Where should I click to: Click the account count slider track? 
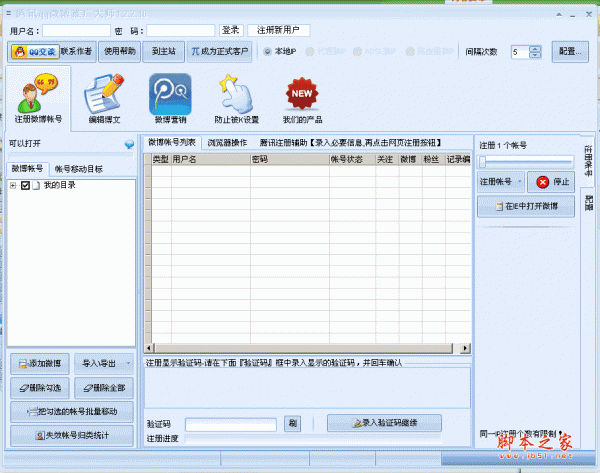(x=525, y=161)
